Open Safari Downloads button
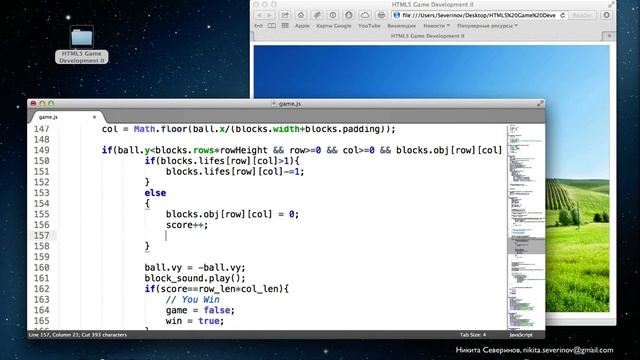 [607, 15]
